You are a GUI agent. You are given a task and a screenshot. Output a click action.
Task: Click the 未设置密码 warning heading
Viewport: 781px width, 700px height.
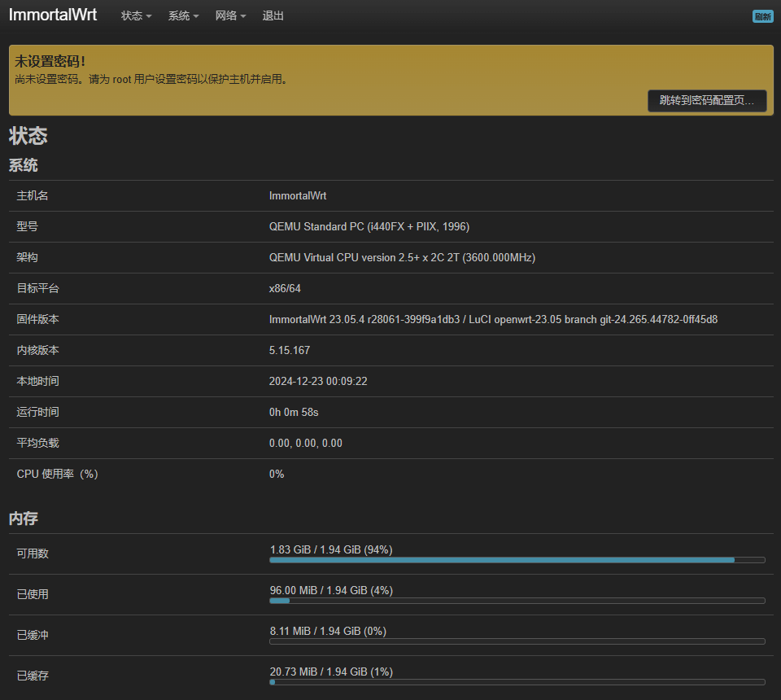pos(50,61)
